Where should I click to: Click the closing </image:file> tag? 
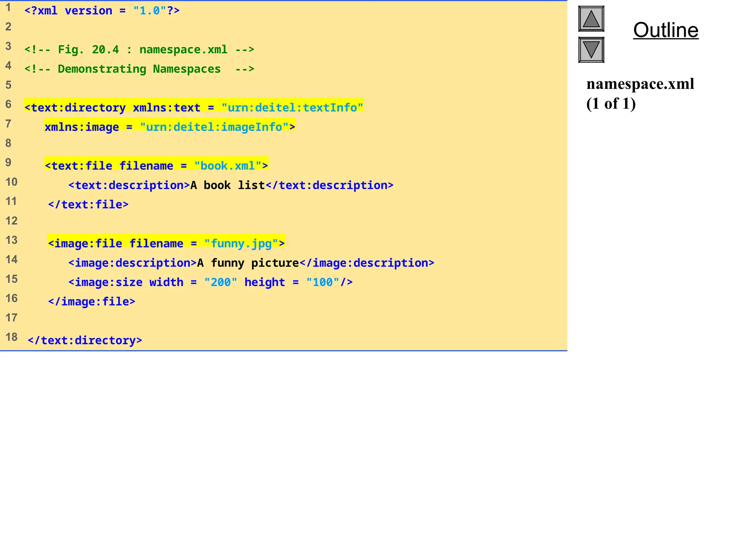[x=92, y=302]
